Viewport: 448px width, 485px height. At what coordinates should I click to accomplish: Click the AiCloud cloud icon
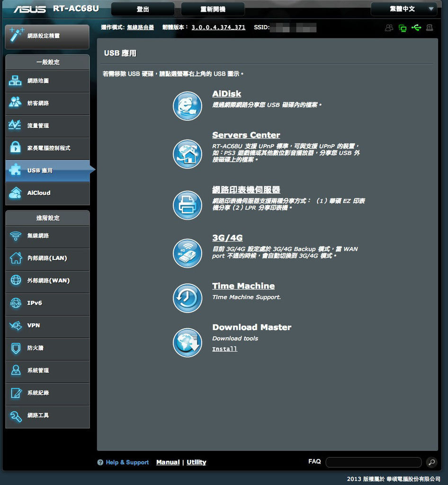coord(15,193)
